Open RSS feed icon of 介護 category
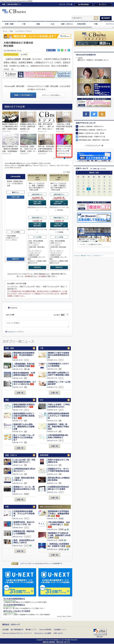The height and width of the screenshot is (644, 114). (68, 348)
